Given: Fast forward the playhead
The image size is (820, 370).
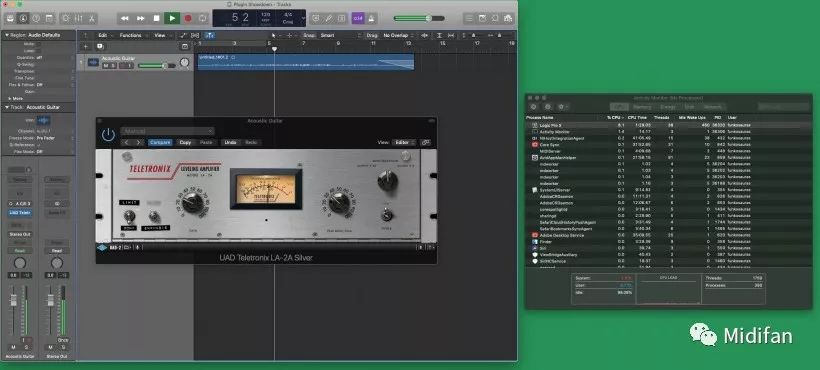Looking at the screenshot, I should click(140, 18).
